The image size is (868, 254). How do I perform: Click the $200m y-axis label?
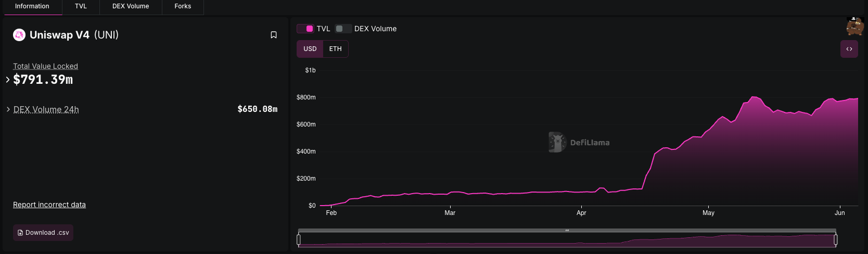tap(306, 179)
